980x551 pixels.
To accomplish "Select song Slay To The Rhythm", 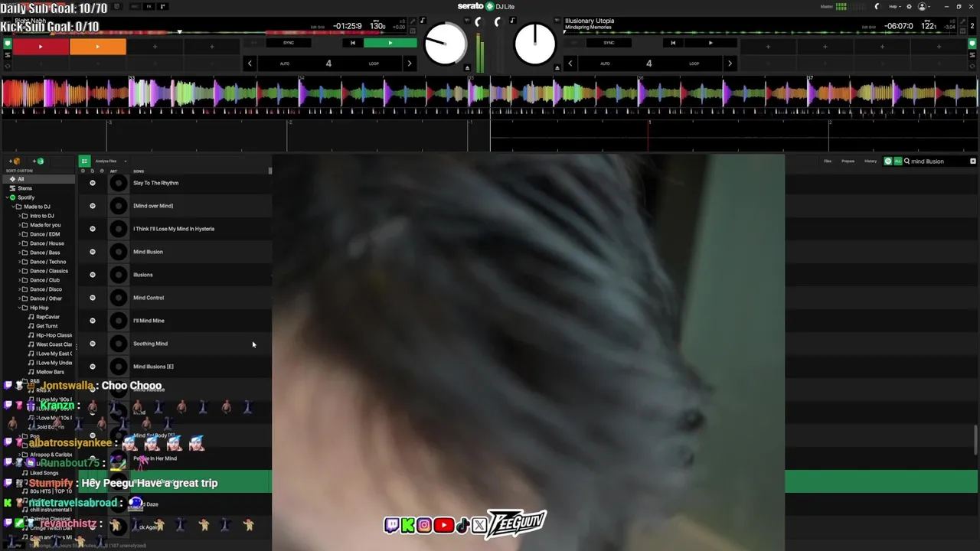I will pyautogui.click(x=155, y=183).
